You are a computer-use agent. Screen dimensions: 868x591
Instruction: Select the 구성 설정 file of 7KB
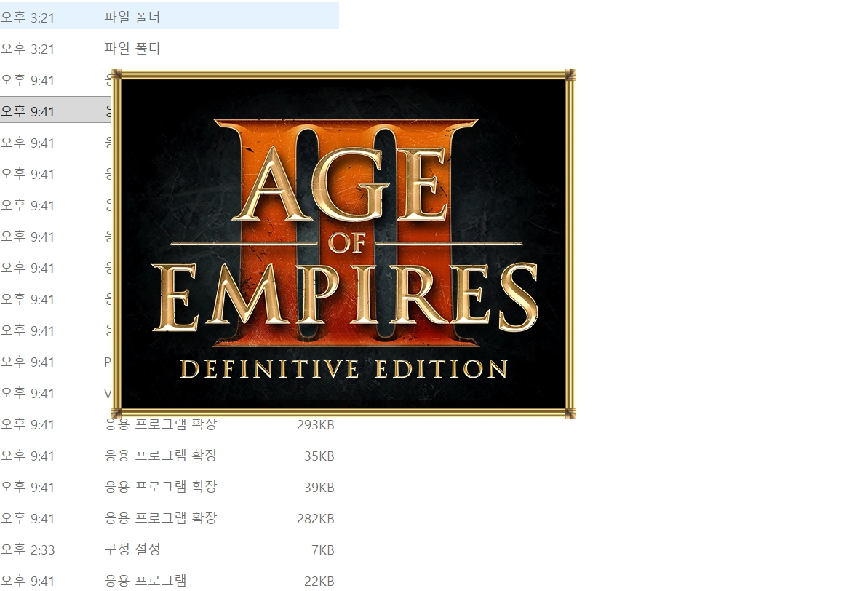tap(169, 550)
